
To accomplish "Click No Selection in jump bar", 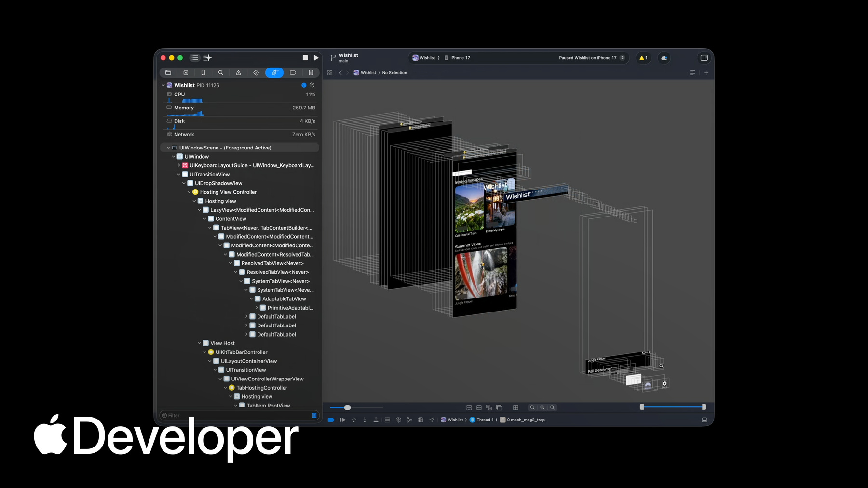I will tap(394, 73).
